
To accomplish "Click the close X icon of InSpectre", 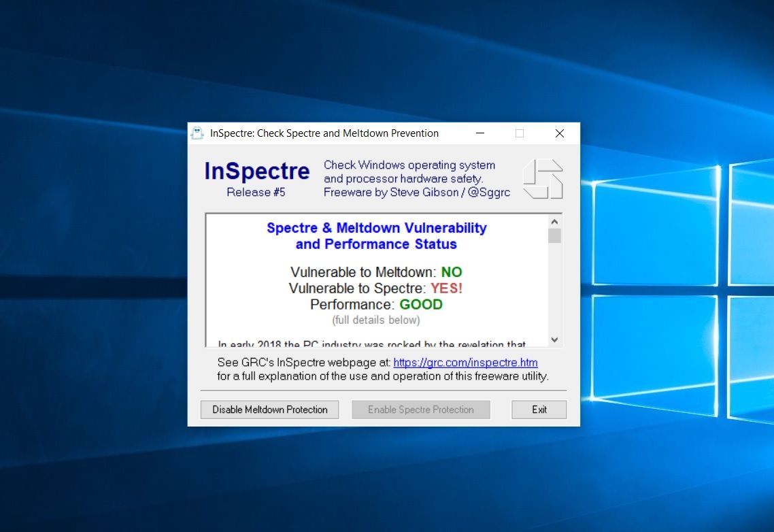I will click(559, 133).
